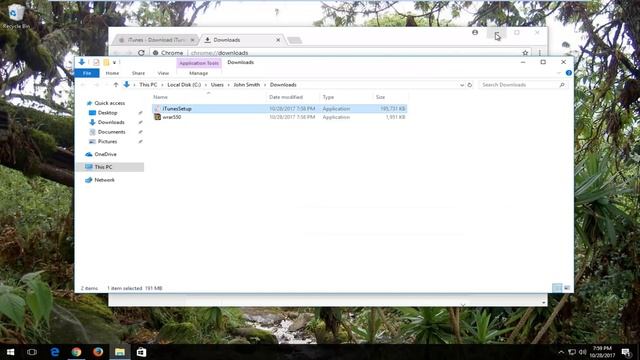Click the Chrome profile avatar icon
The height and width of the screenshot is (360, 640).
tap(475, 32)
